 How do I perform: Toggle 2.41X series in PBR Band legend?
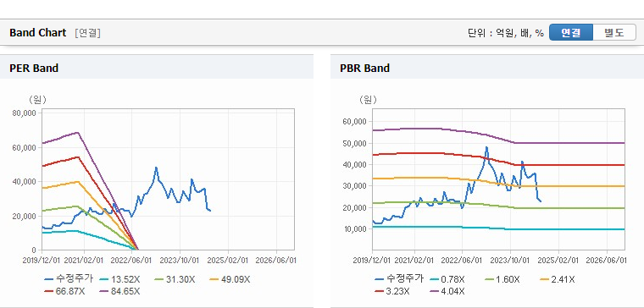pyautogui.click(x=558, y=280)
